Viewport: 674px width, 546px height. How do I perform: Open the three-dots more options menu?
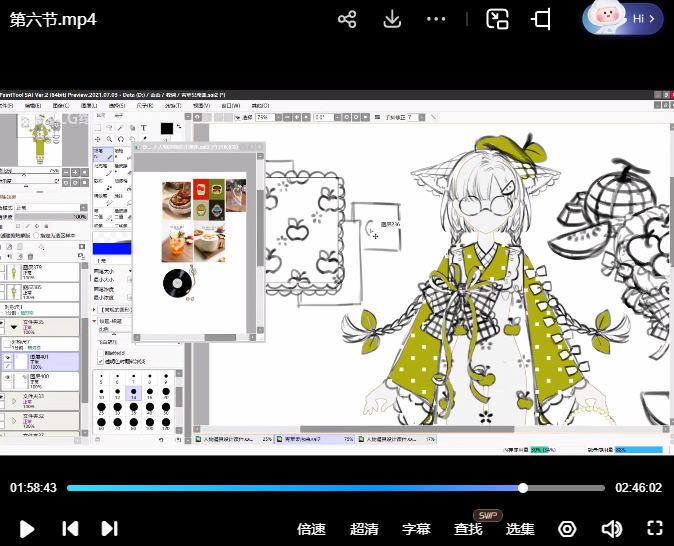tap(436, 20)
